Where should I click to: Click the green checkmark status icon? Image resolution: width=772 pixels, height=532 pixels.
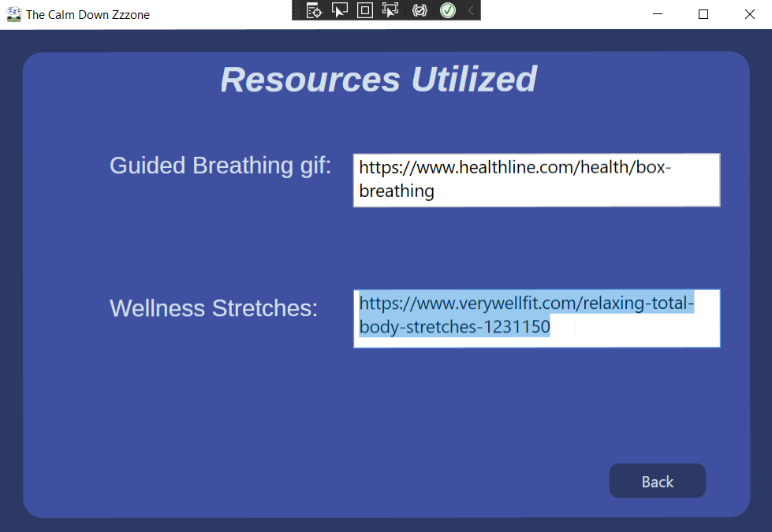[x=448, y=10]
